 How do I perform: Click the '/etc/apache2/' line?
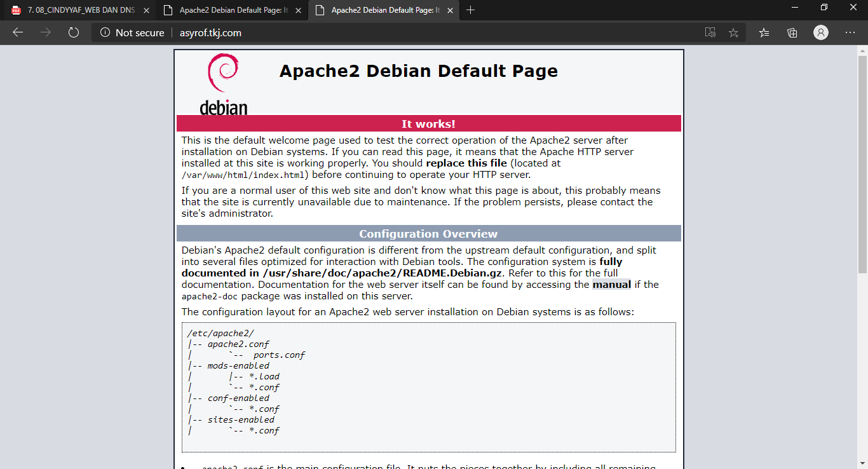220,333
